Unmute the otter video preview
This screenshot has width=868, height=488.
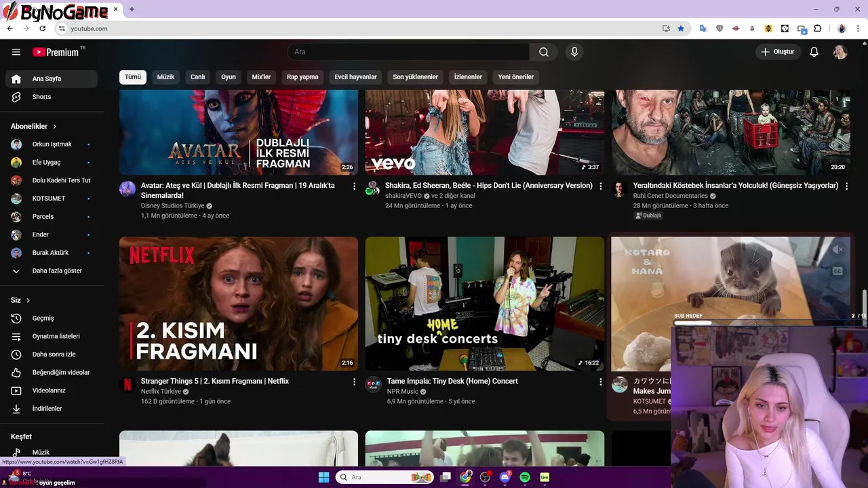pos(837,249)
